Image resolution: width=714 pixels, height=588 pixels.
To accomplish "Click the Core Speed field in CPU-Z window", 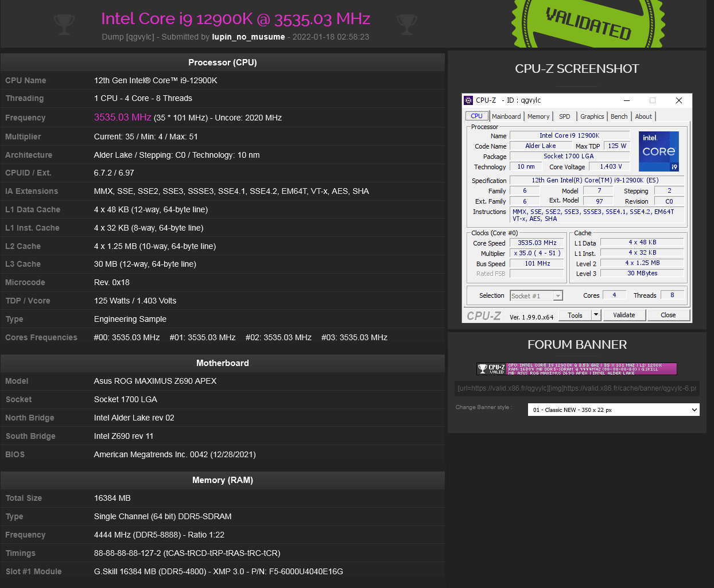I will (x=537, y=243).
